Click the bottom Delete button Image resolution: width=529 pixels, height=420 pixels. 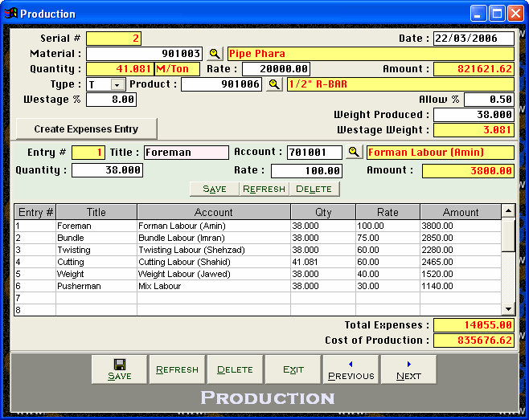click(235, 369)
